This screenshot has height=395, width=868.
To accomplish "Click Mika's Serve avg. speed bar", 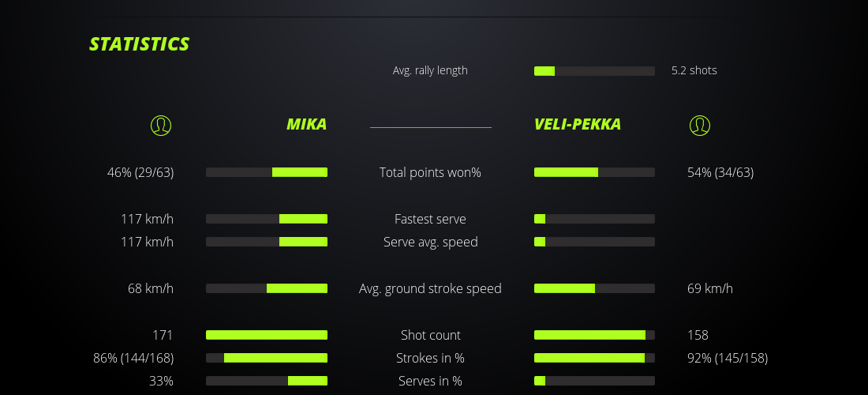I will pyautogui.click(x=267, y=242).
